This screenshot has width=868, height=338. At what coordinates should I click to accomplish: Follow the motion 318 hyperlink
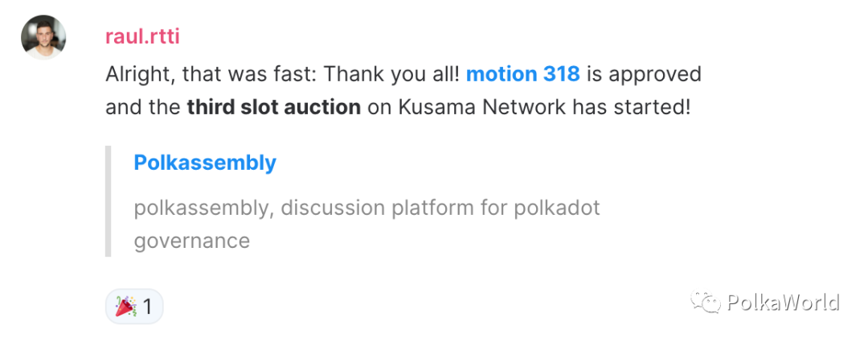[x=522, y=74]
